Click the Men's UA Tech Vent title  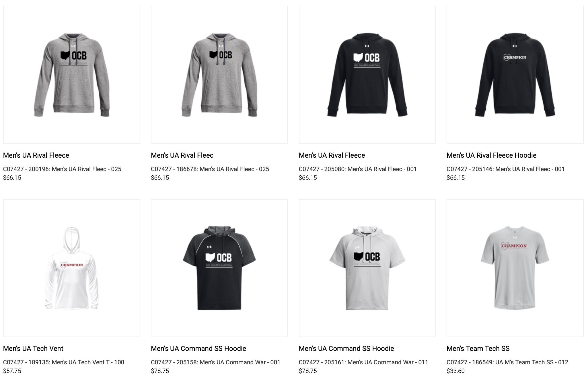point(33,349)
